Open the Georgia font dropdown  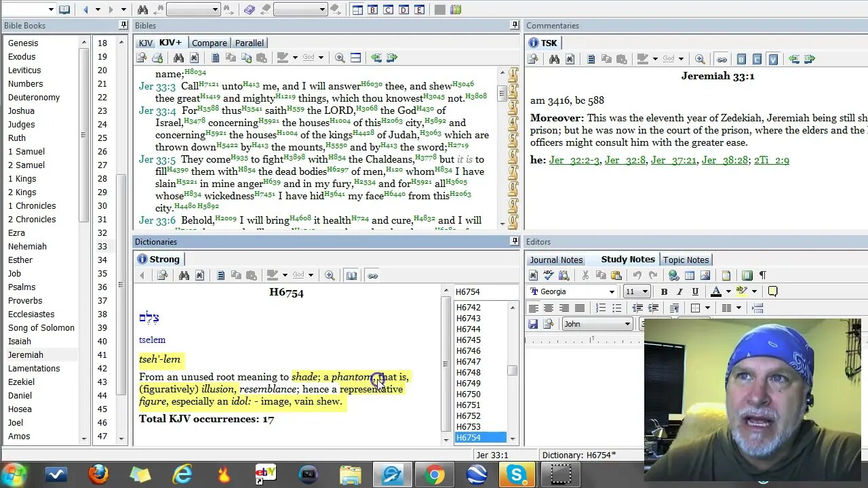[x=612, y=291]
